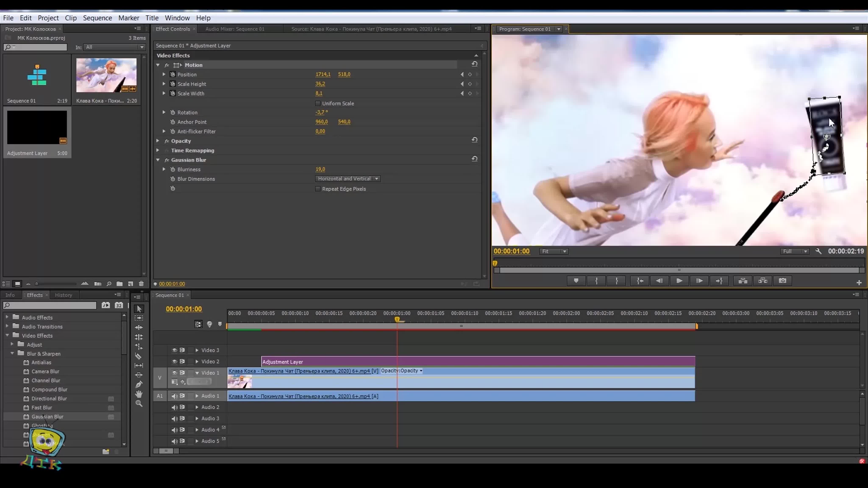Screen dimensions: 868x488
Task: Select the Adjustment Layer clip on Video 2
Action: [478, 362]
